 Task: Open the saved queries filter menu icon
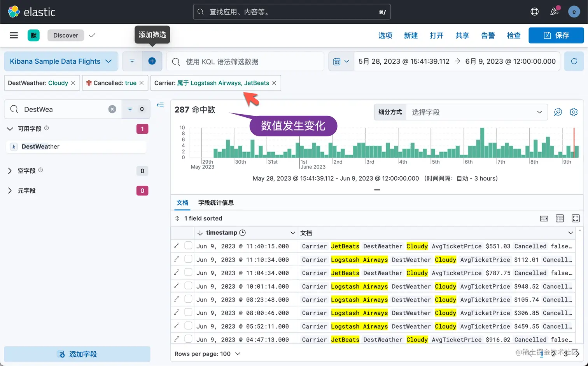132,61
